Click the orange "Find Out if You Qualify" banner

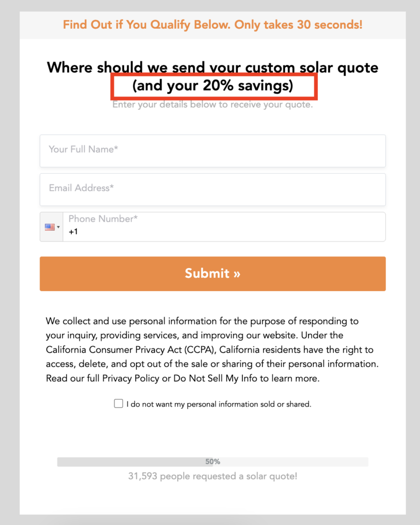click(212, 25)
